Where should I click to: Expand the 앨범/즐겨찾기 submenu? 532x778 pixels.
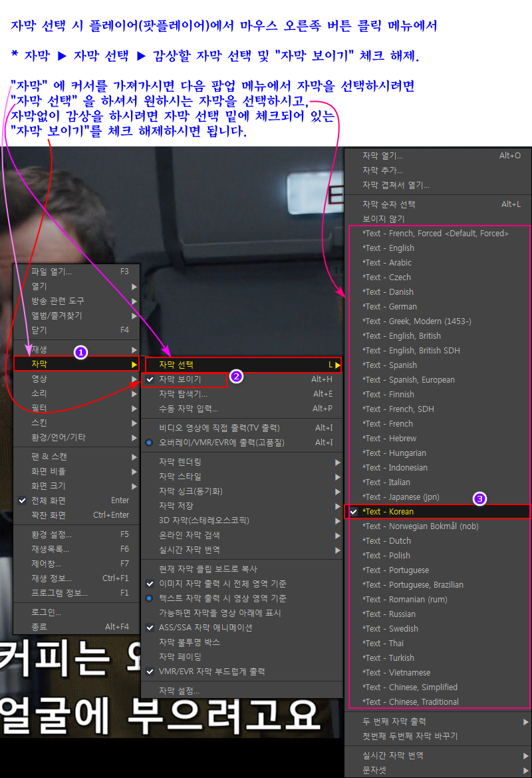(76, 315)
